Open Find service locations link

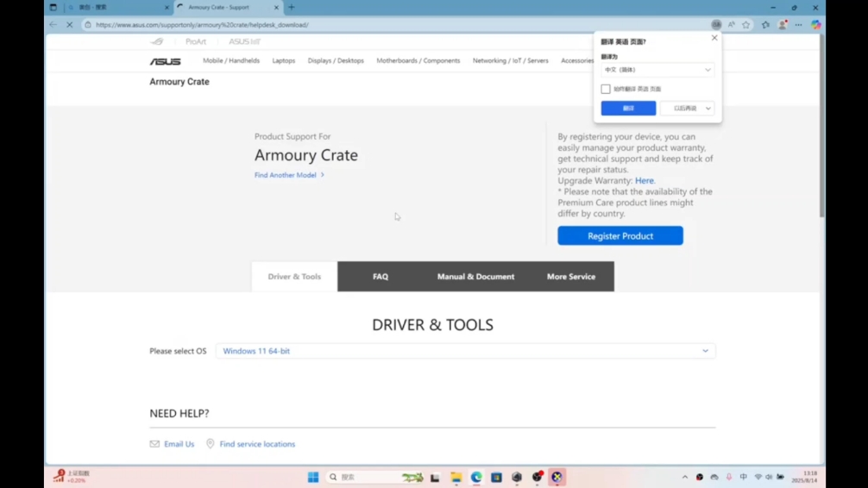point(257,444)
